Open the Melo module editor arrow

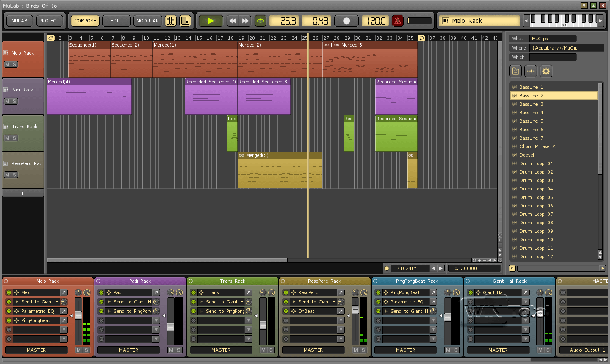64,292
